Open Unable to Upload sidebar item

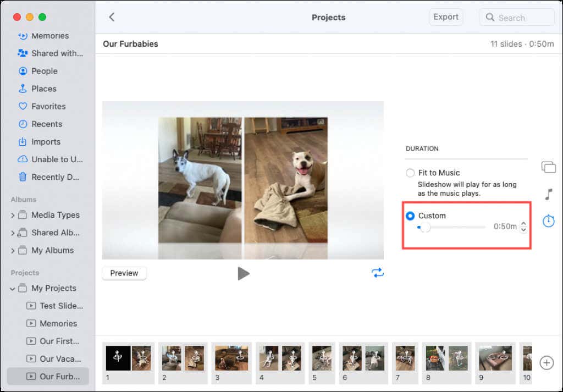tap(48, 159)
